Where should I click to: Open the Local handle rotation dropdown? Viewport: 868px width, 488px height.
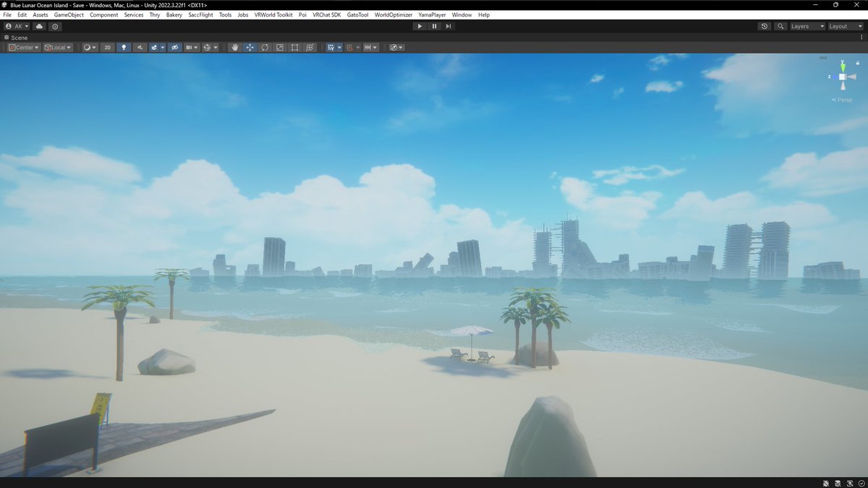pos(58,48)
